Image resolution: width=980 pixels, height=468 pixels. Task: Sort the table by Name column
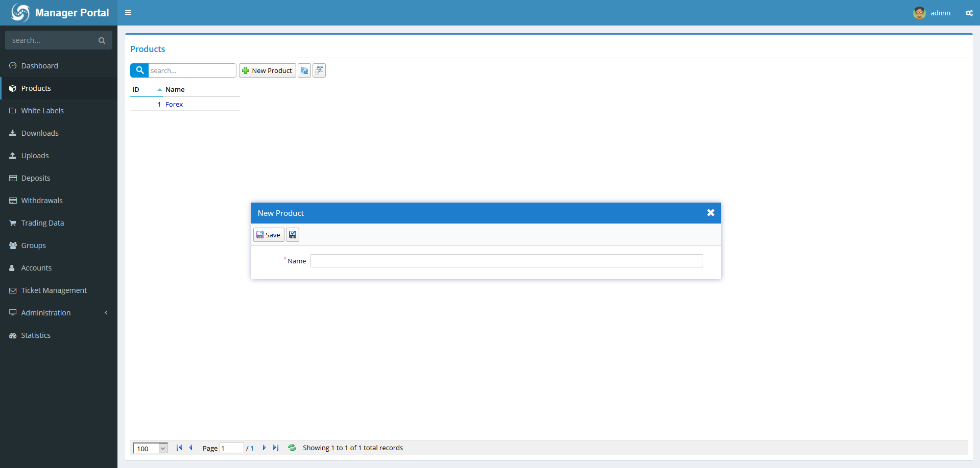pos(175,89)
